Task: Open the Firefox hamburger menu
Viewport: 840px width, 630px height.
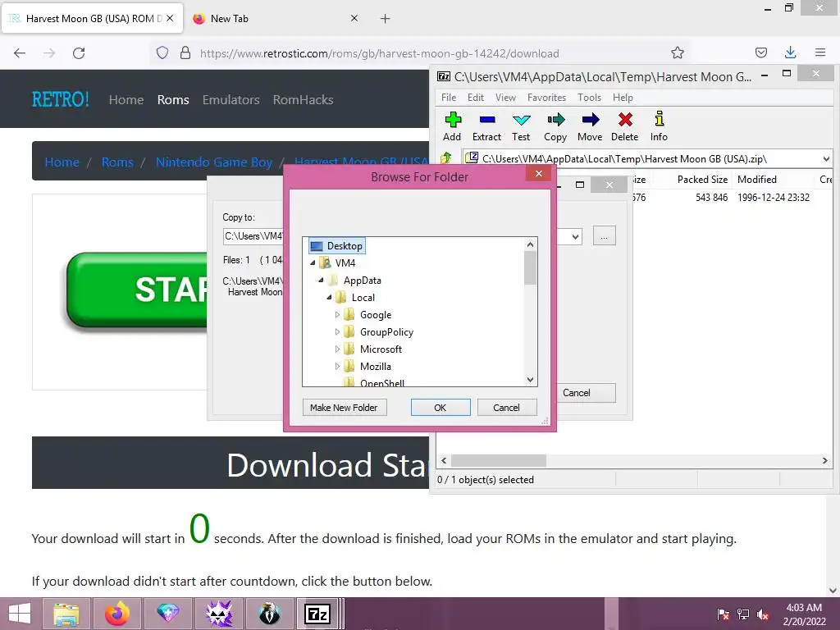Action: pos(820,52)
